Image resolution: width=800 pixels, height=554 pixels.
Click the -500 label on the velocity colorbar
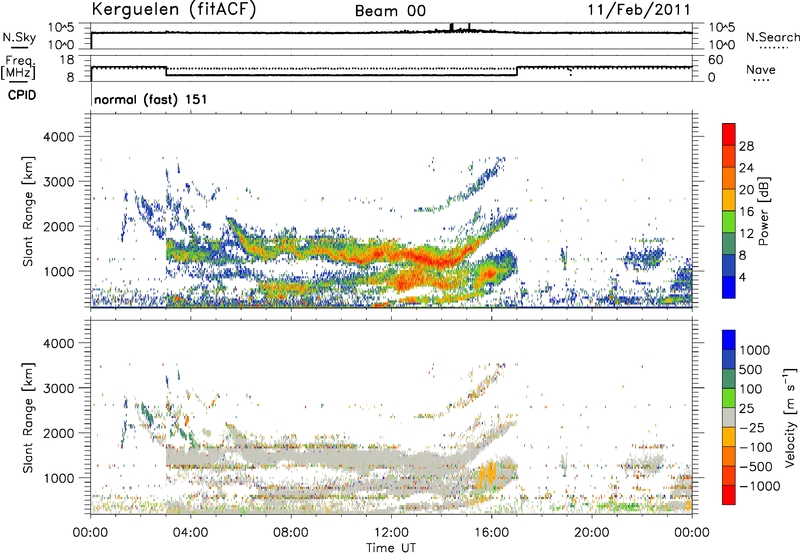point(756,467)
